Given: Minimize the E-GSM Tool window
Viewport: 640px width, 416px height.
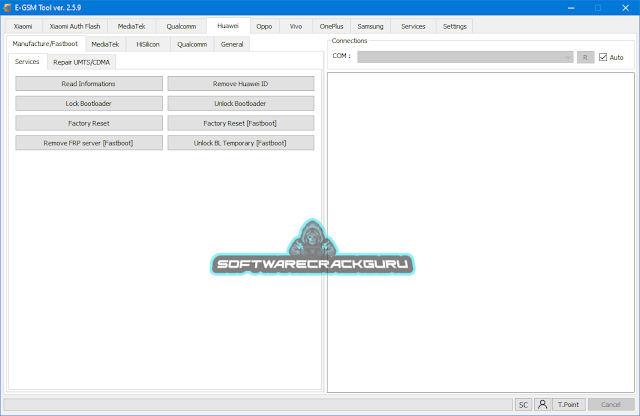Looking at the screenshot, I should pyautogui.click(x=571, y=8).
